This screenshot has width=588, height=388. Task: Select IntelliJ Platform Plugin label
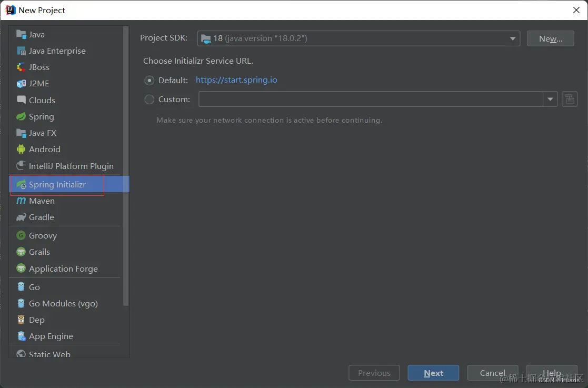pos(71,166)
